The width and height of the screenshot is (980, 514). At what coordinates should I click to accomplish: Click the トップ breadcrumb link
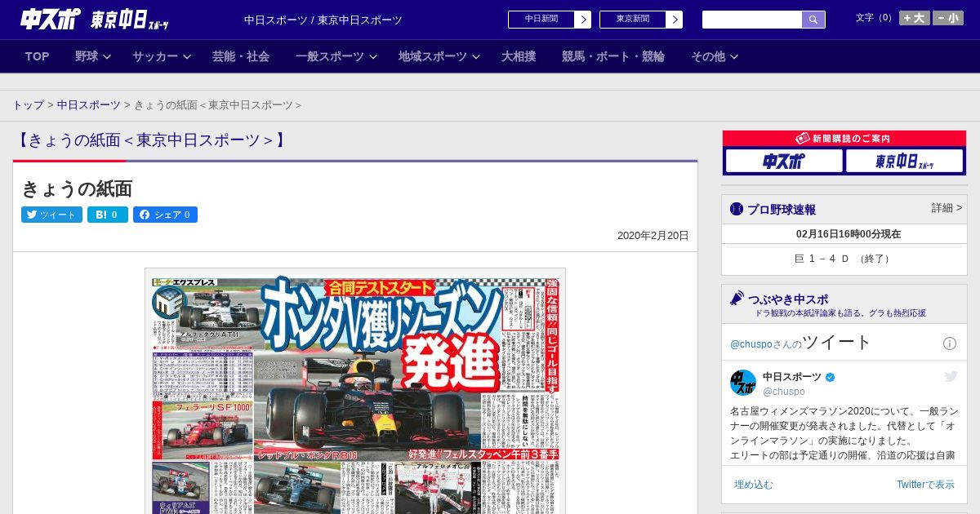28,105
